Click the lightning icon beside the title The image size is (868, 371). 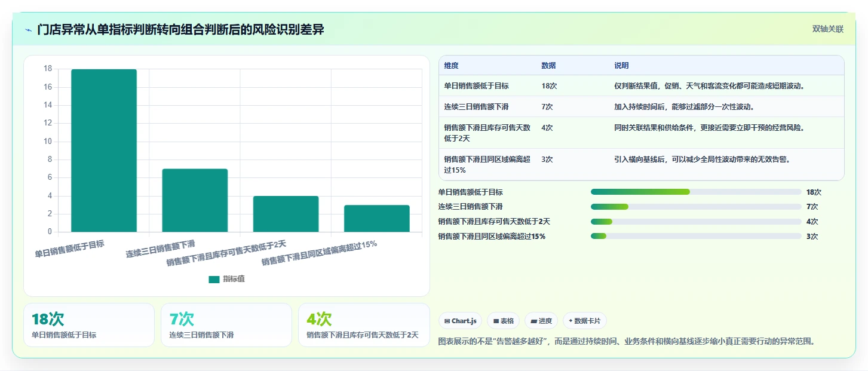point(29,30)
